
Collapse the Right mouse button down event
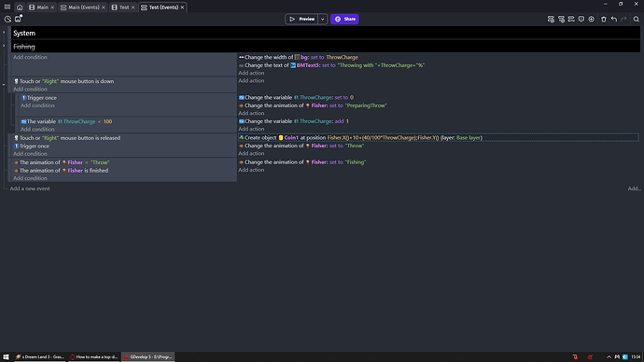point(4,85)
